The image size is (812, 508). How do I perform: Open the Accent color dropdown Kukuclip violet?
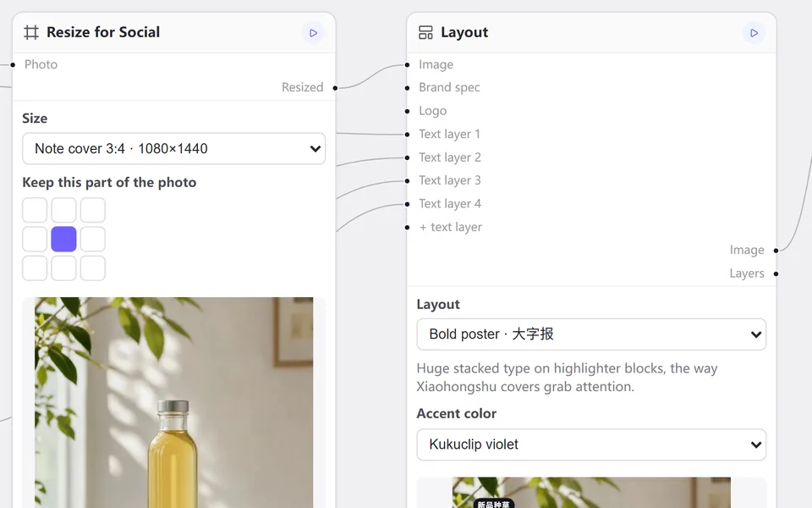pos(591,444)
